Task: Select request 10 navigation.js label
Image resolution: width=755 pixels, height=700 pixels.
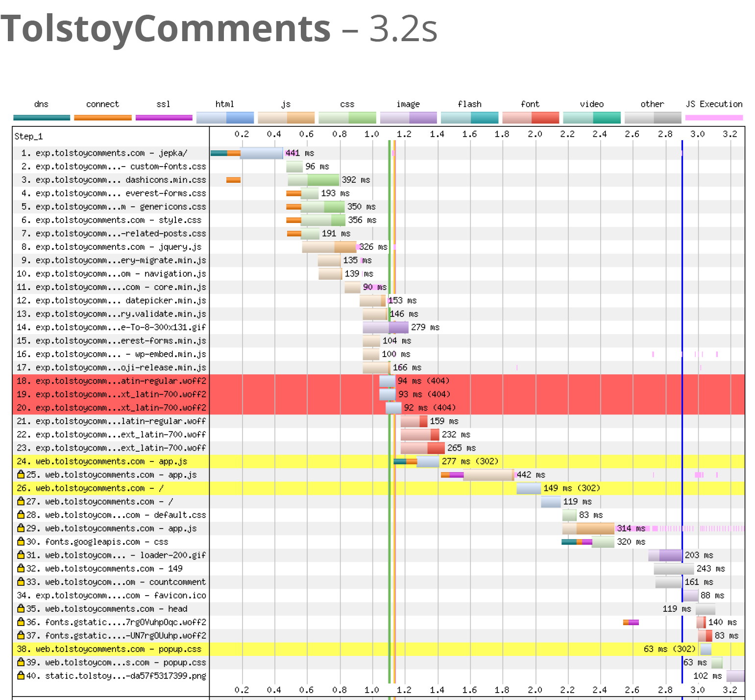Action: [112, 273]
